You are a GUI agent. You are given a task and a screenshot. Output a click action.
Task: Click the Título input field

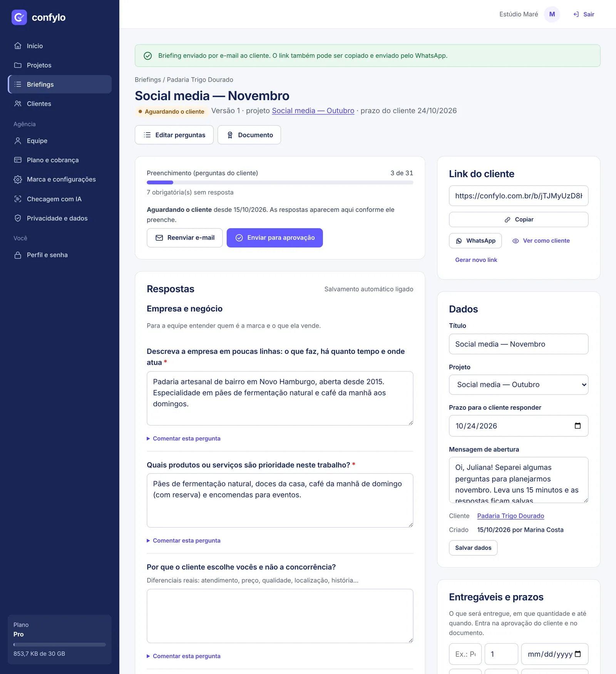519,344
